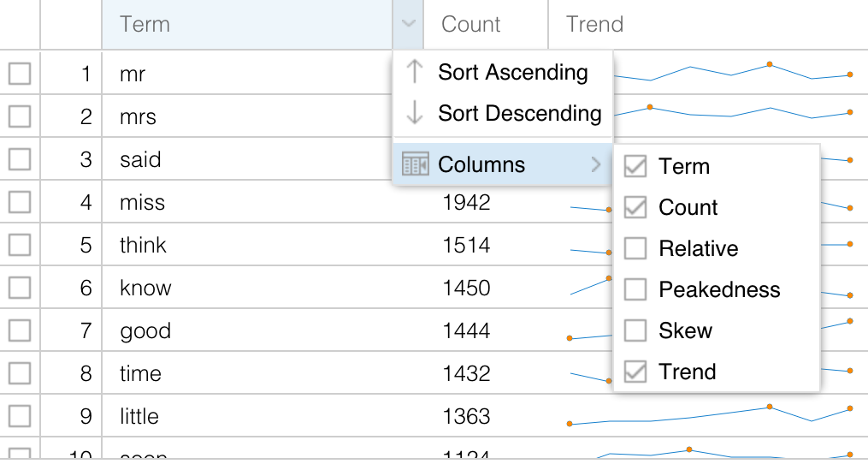
Task: Click the Sort Ascending up-arrow icon
Action: 415,73
